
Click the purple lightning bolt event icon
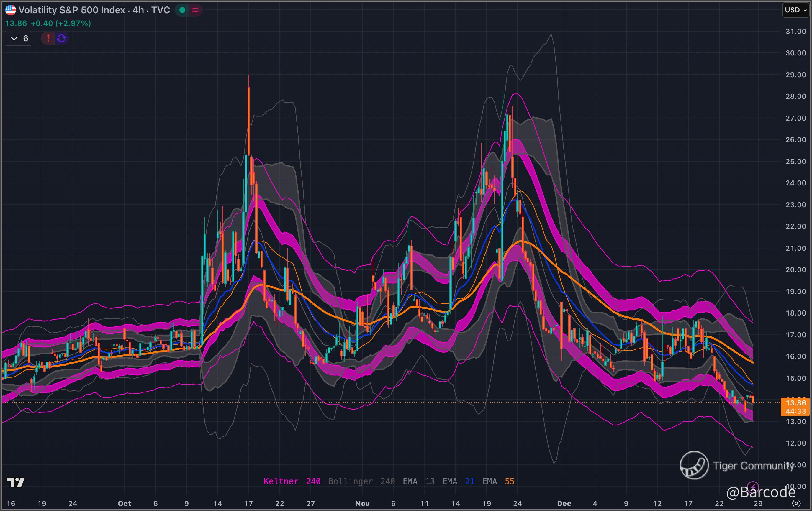click(753, 487)
